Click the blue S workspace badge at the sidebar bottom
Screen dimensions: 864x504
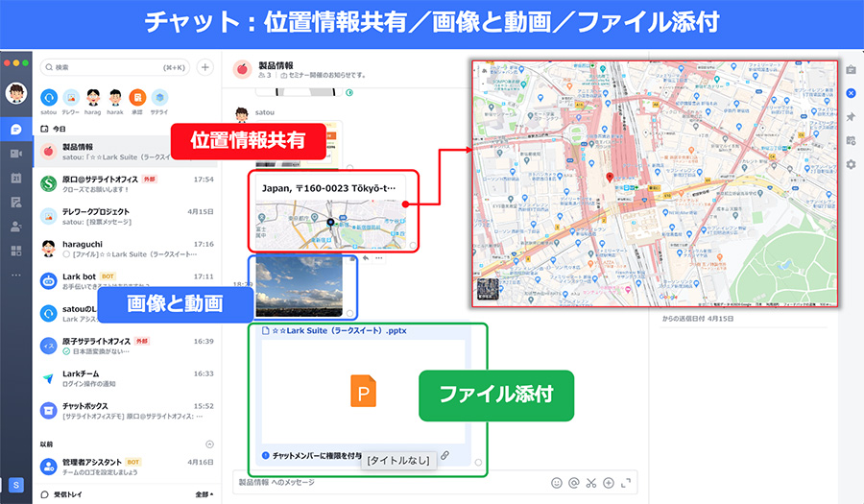coord(16,485)
